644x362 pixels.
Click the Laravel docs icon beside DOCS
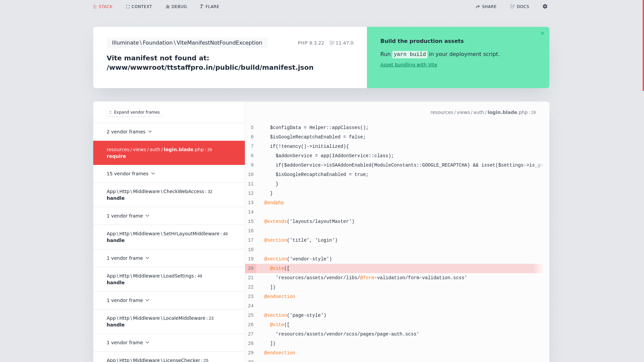pyautogui.click(x=512, y=6)
